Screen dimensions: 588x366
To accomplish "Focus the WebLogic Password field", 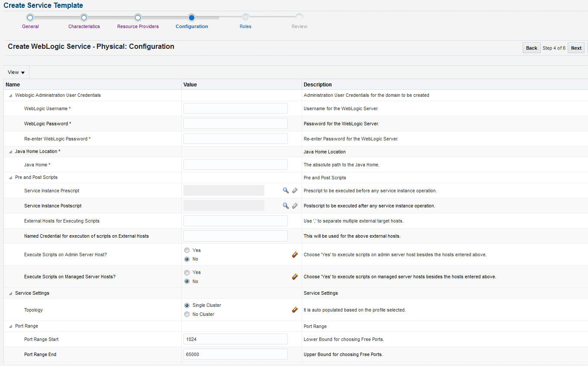I will tap(235, 124).
